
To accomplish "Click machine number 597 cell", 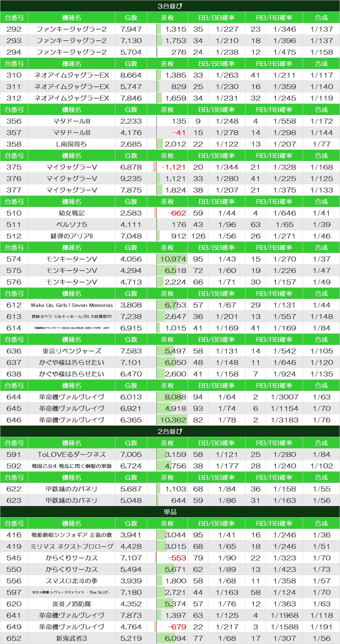I will coord(14,592).
